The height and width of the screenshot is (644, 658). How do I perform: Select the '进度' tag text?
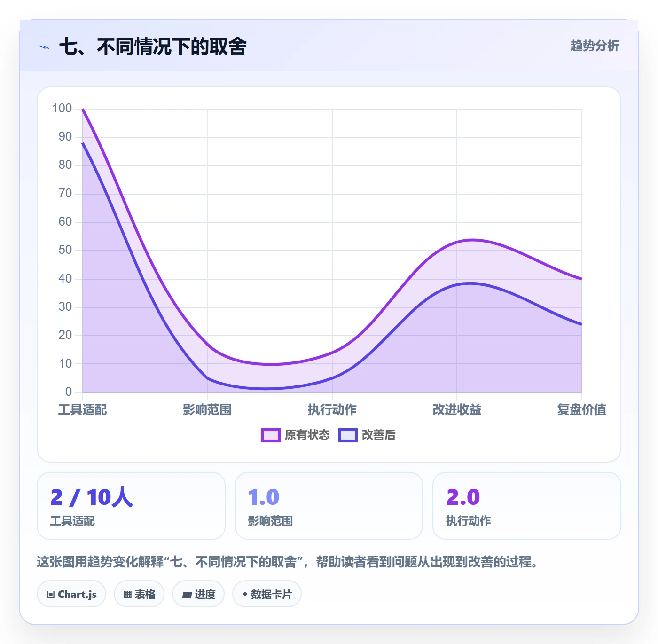[x=205, y=595]
